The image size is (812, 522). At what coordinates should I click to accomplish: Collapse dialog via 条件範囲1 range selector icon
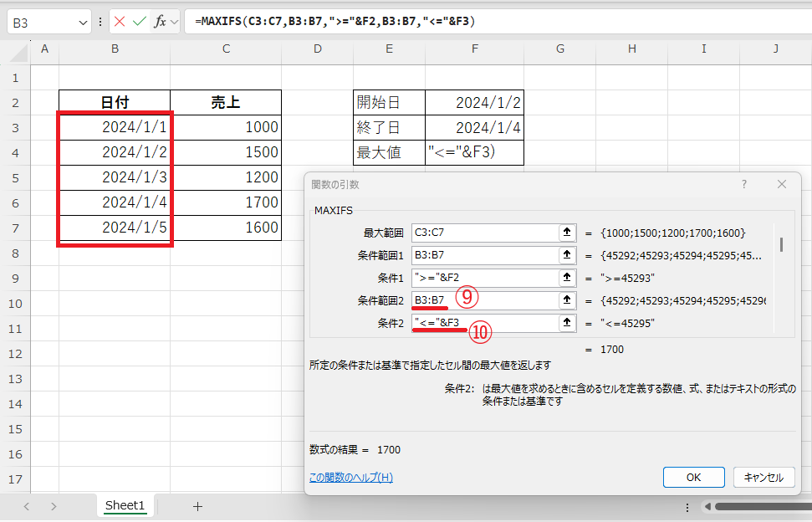click(x=568, y=255)
